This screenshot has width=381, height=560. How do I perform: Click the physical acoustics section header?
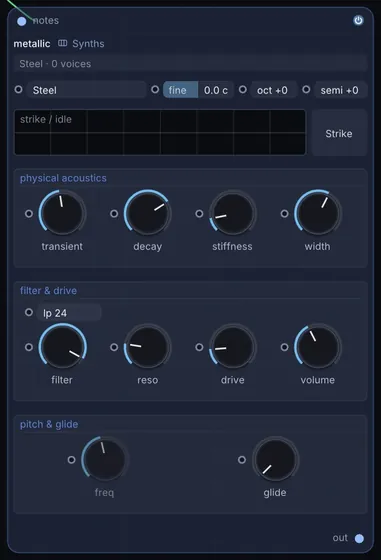[63, 178]
